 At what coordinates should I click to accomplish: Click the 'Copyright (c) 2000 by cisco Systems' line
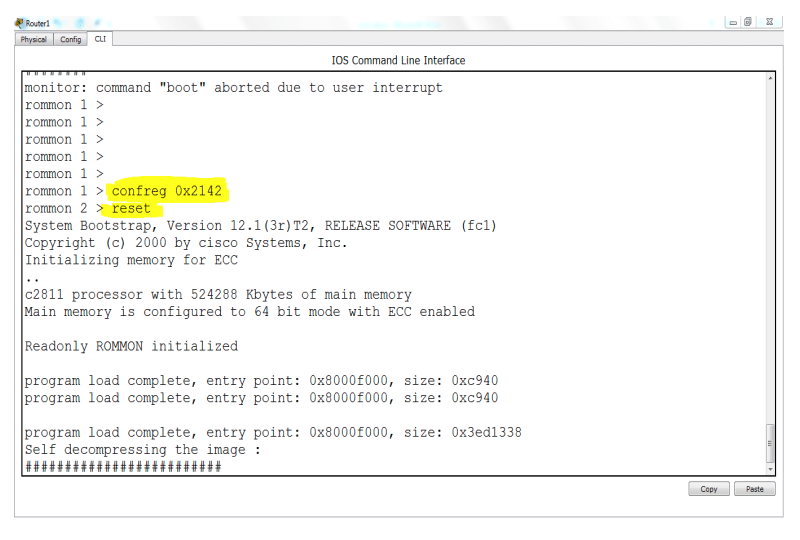186,243
